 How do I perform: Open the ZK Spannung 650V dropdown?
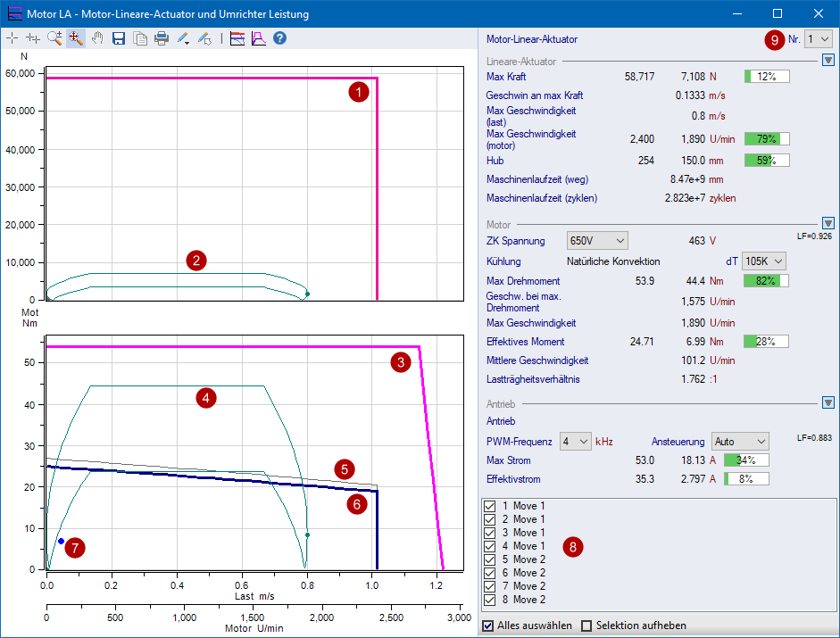click(x=597, y=241)
